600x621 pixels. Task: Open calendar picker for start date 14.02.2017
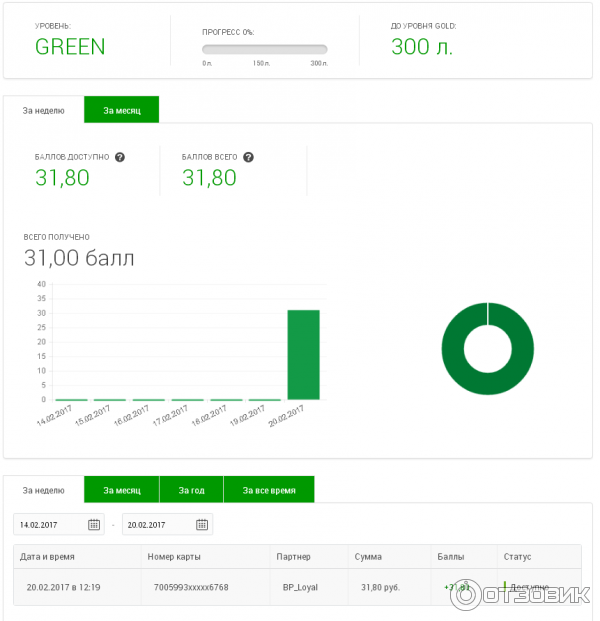pyautogui.click(x=95, y=524)
